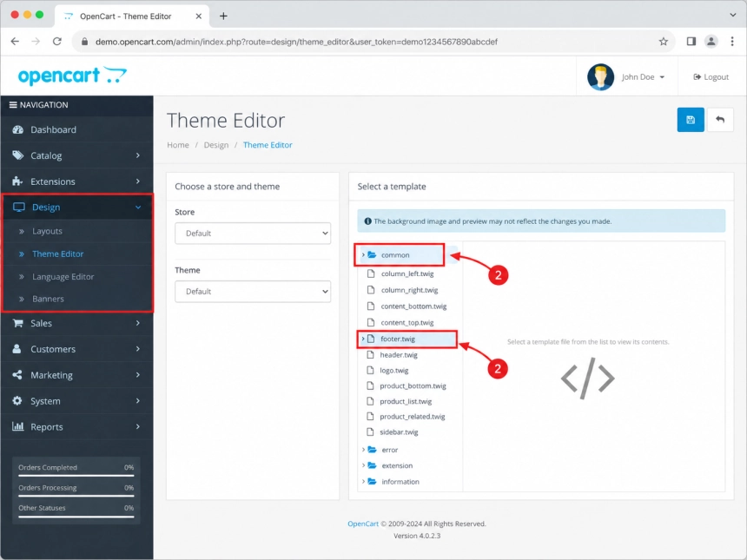Click the Orders Processing progress bar
The width and height of the screenshot is (747, 560).
tap(76, 496)
